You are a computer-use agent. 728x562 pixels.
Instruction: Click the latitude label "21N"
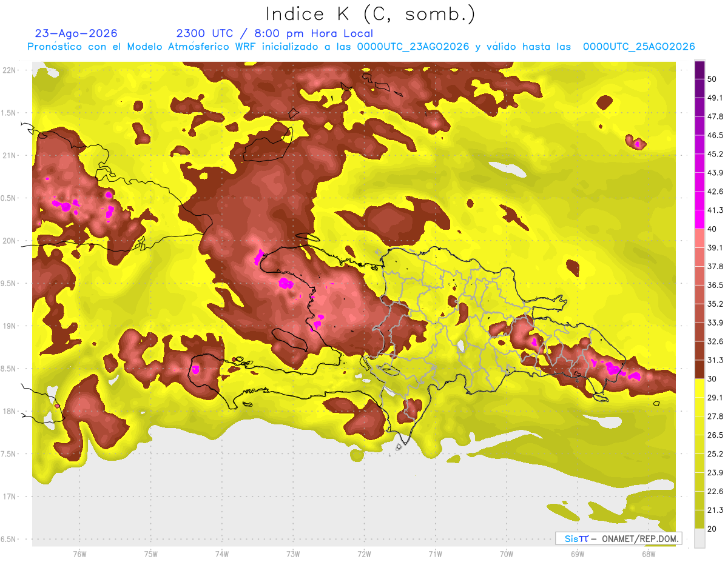(10, 155)
